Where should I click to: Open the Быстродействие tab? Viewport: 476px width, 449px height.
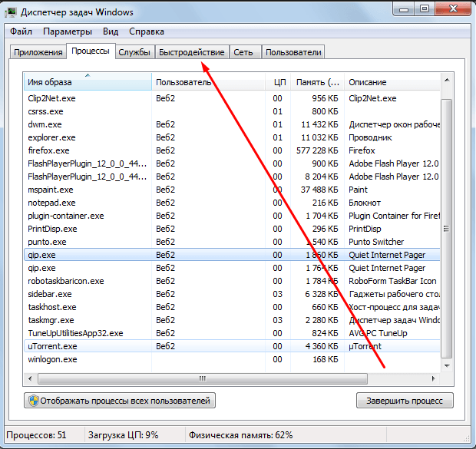click(192, 52)
